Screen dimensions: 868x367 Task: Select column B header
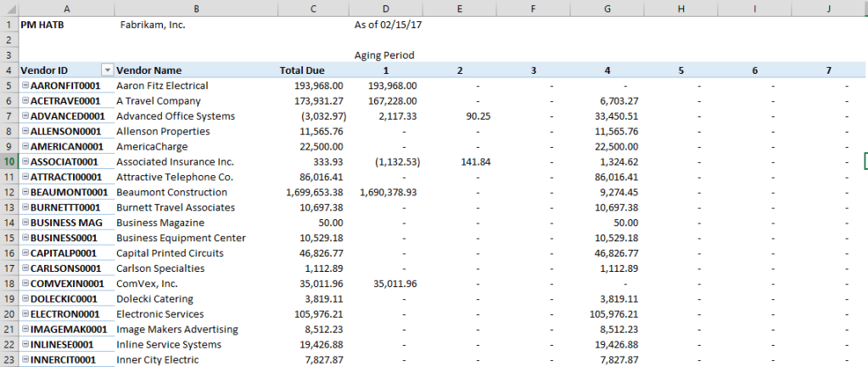(x=197, y=8)
